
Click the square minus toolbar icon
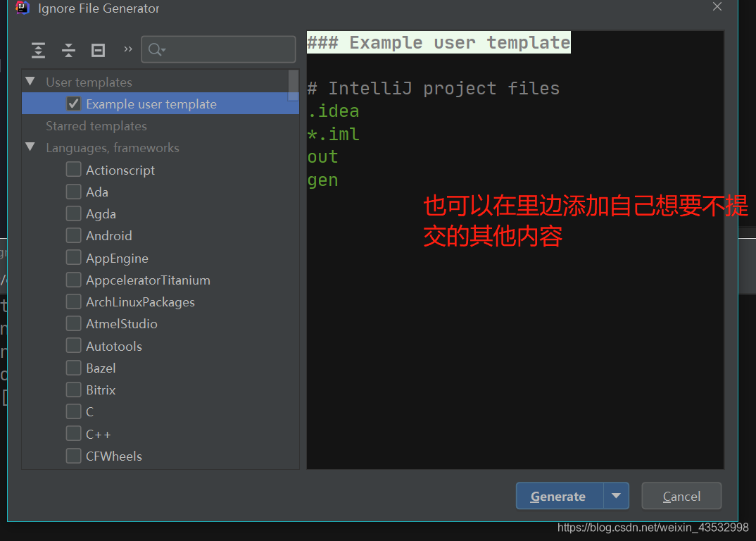(x=99, y=50)
